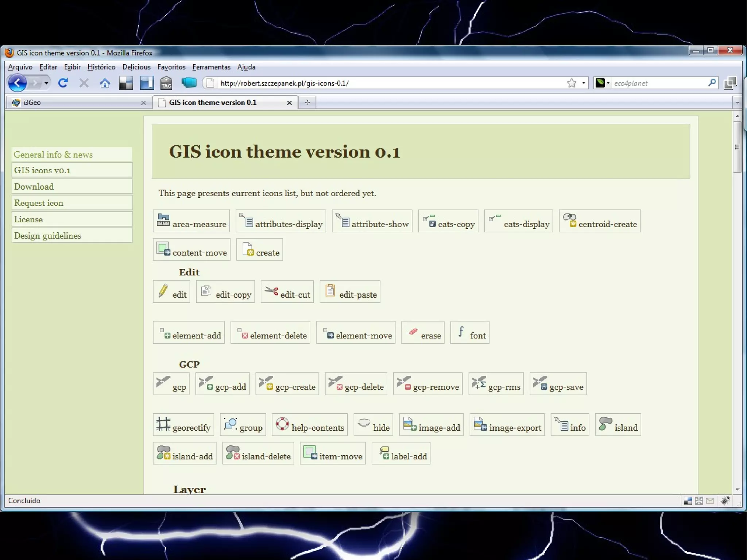747x560 pixels.
Task: Click the help-contents lifebuoy icon
Action: coord(282,424)
